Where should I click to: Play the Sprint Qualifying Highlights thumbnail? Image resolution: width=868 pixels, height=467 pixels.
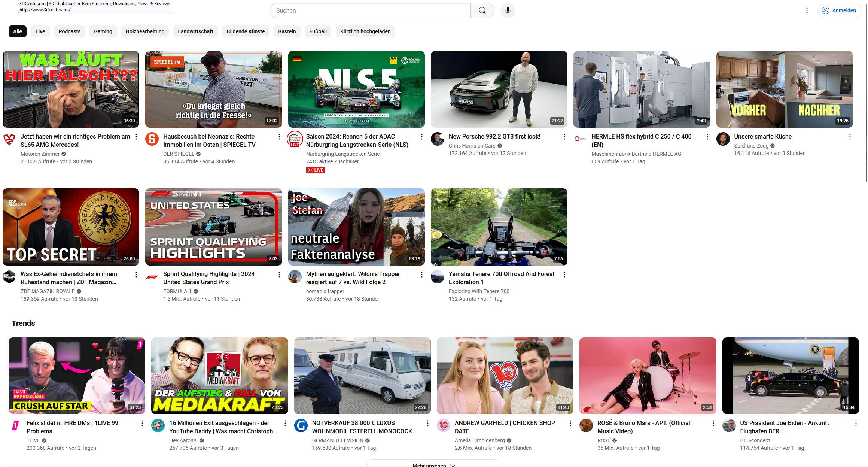tap(213, 227)
